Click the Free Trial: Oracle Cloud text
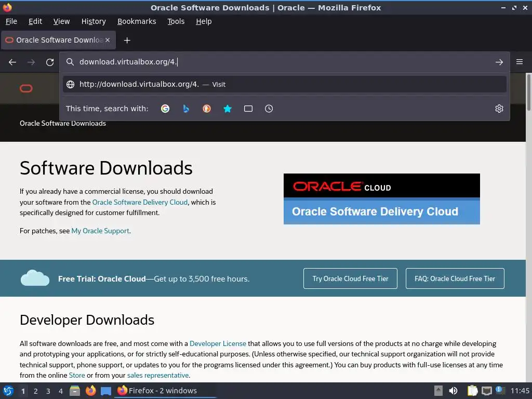The image size is (532, 399). pos(102,279)
